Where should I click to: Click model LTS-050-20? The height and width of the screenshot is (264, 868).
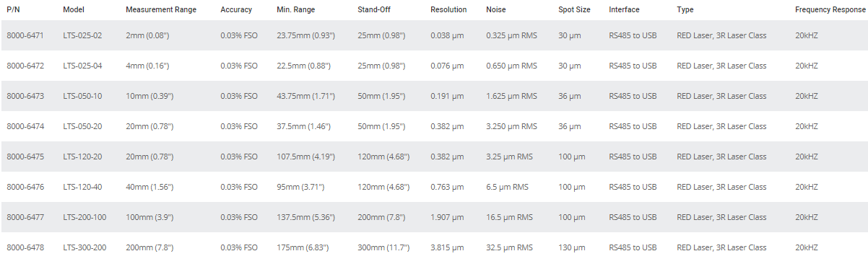[x=82, y=126]
